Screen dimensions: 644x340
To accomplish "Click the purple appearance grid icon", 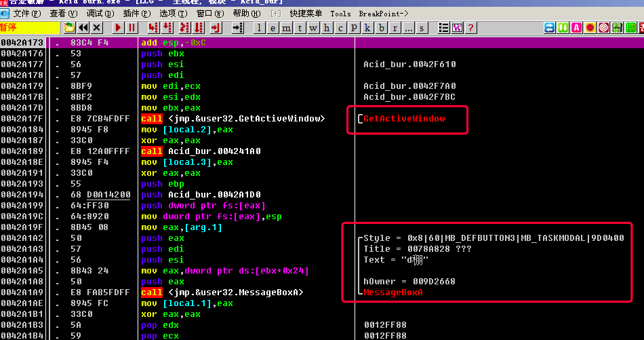I will pyautogui.click(x=457, y=28).
